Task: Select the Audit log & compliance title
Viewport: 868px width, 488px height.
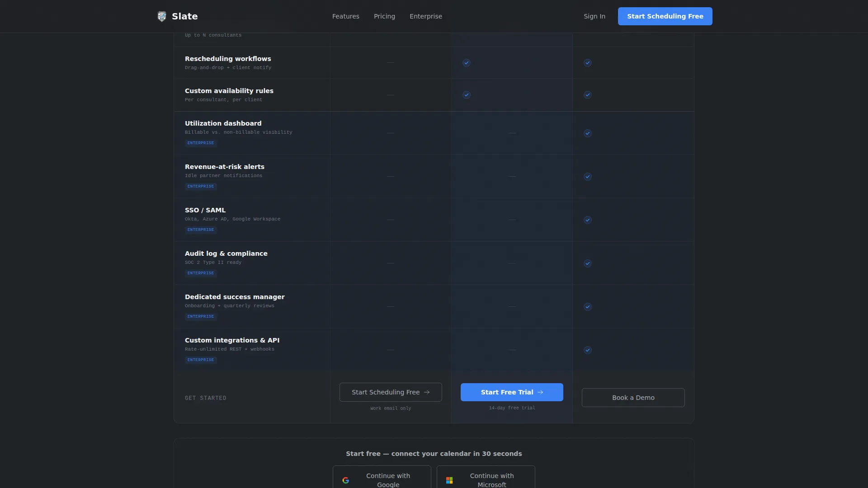Action: (x=226, y=253)
